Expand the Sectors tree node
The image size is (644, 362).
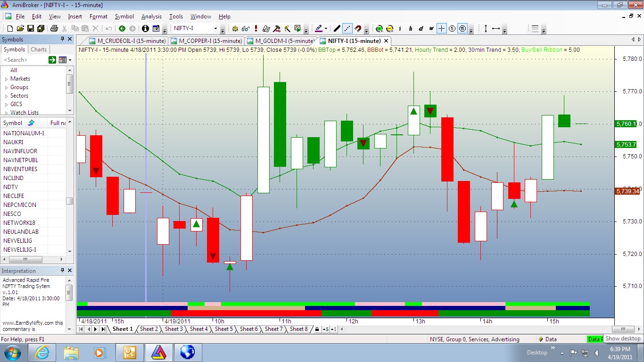[x=6, y=96]
